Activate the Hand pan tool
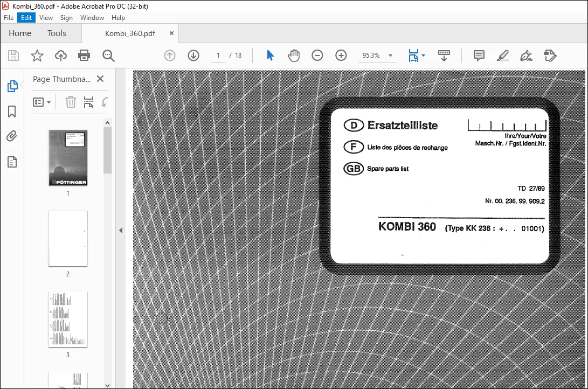Viewport: 588px width, 389px height. (x=294, y=55)
